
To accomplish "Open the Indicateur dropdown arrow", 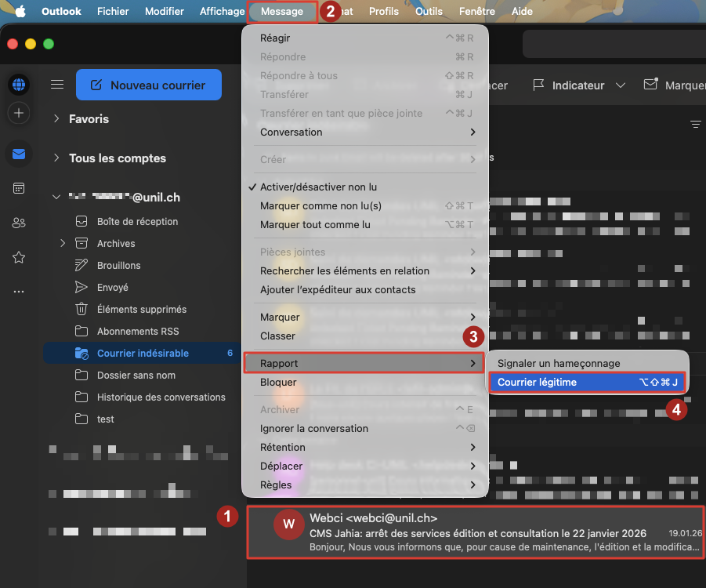I will tap(621, 85).
